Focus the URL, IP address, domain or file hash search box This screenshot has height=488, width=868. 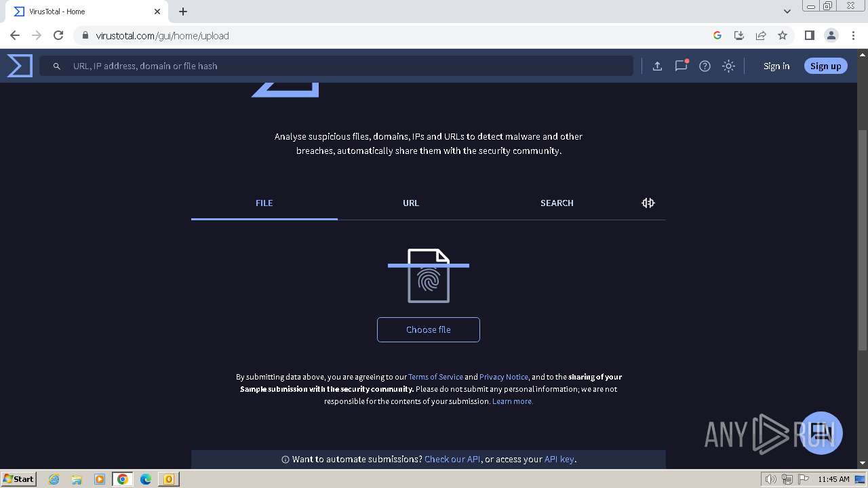[336, 66]
